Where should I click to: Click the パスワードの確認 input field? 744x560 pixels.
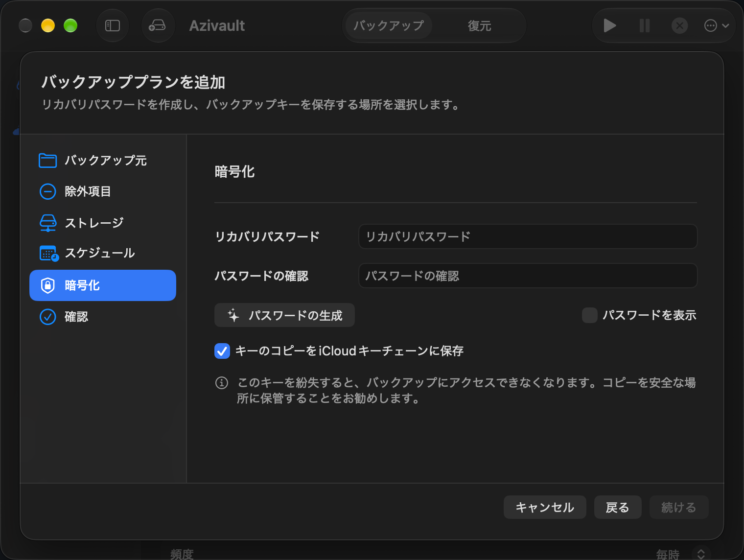(x=528, y=276)
